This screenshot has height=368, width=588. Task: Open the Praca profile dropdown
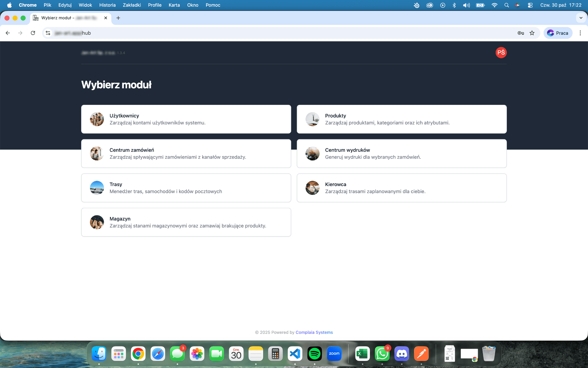(558, 33)
